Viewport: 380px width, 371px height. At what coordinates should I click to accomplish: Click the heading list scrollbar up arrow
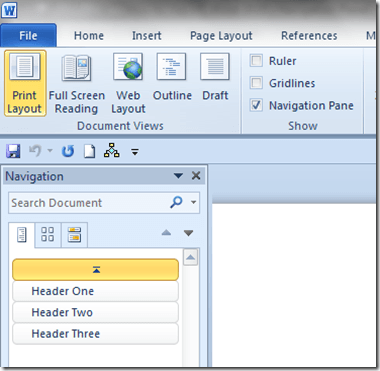click(190, 257)
